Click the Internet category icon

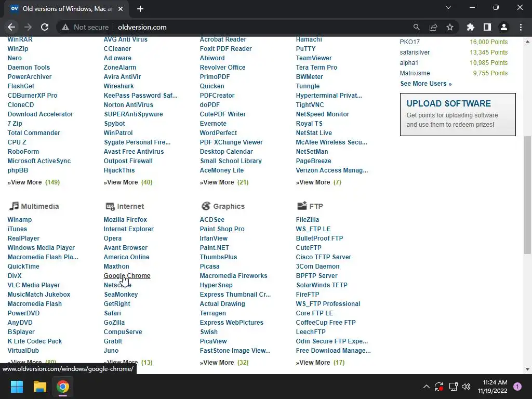110,206
